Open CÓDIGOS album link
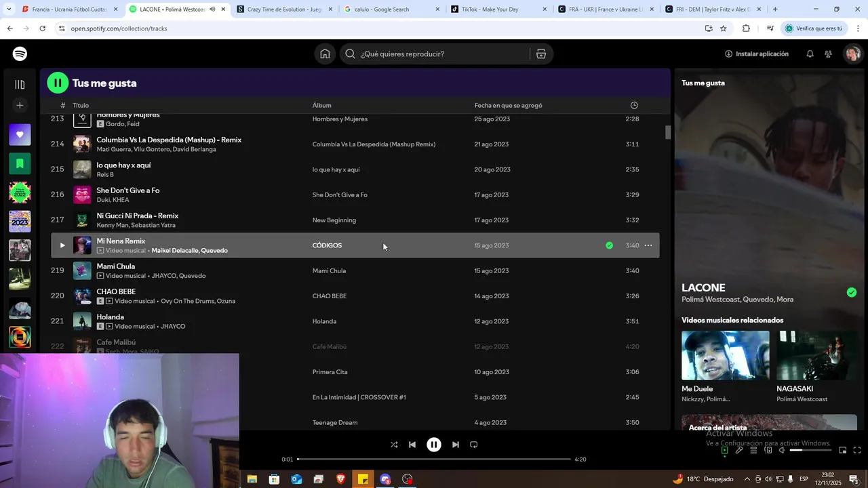Screen dimensions: 868x488 point(327,245)
